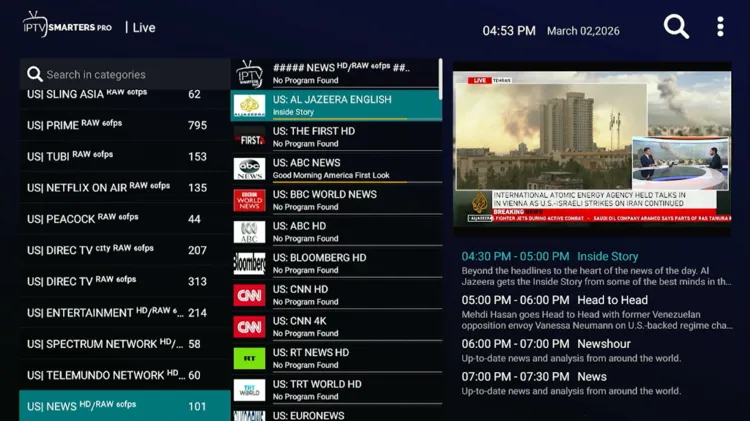The width and height of the screenshot is (750, 421).
Task: Play US: CNN HD channel
Action: [336, 295]
